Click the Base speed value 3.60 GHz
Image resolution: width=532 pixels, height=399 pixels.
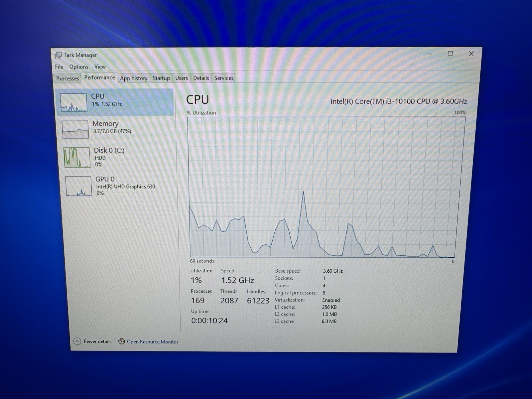[333, 271]
